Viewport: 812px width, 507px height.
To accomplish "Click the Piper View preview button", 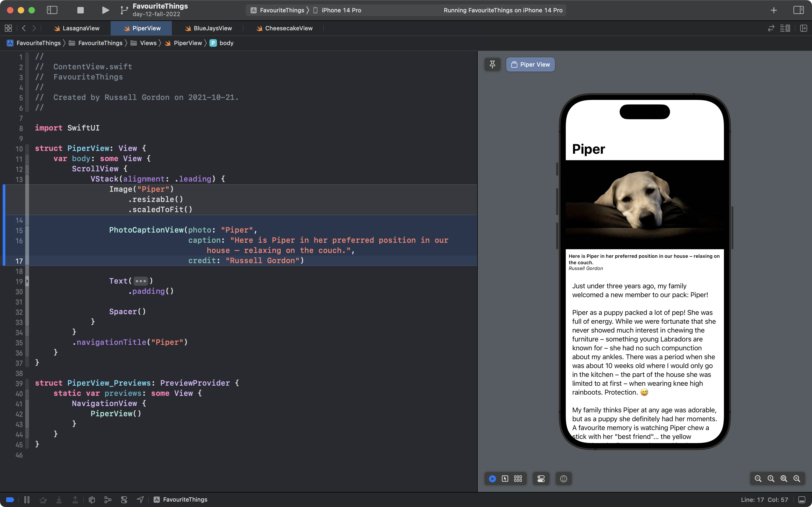I will 530,64.
